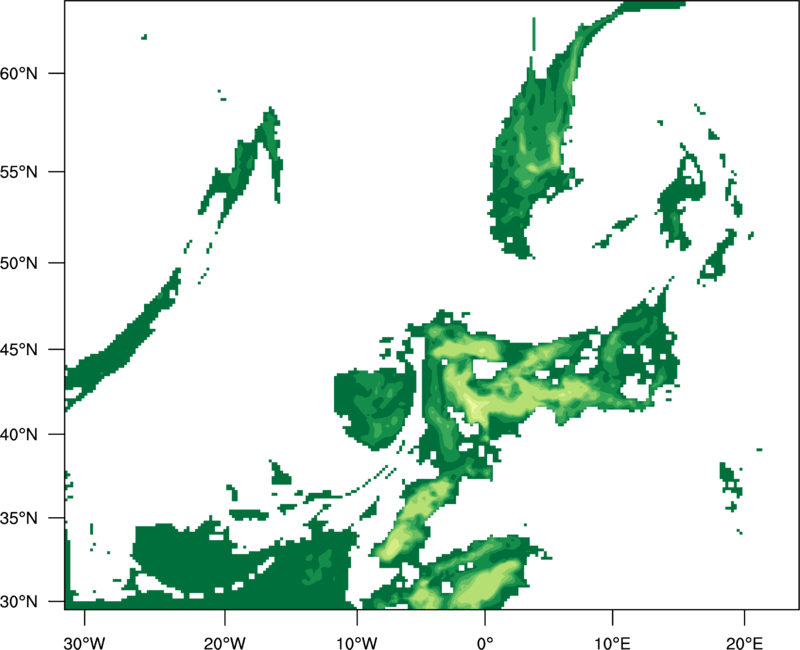Select the 30°N latitude label

[19, 602]
